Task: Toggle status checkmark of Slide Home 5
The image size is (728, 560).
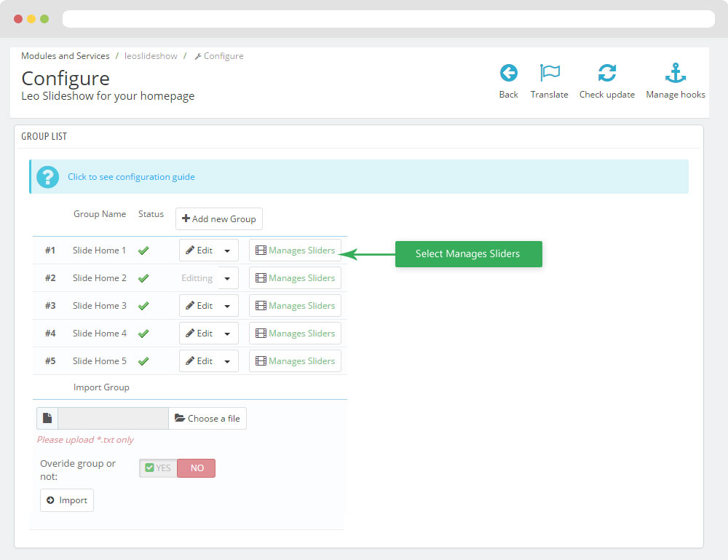Action: (x=143, y=361)
